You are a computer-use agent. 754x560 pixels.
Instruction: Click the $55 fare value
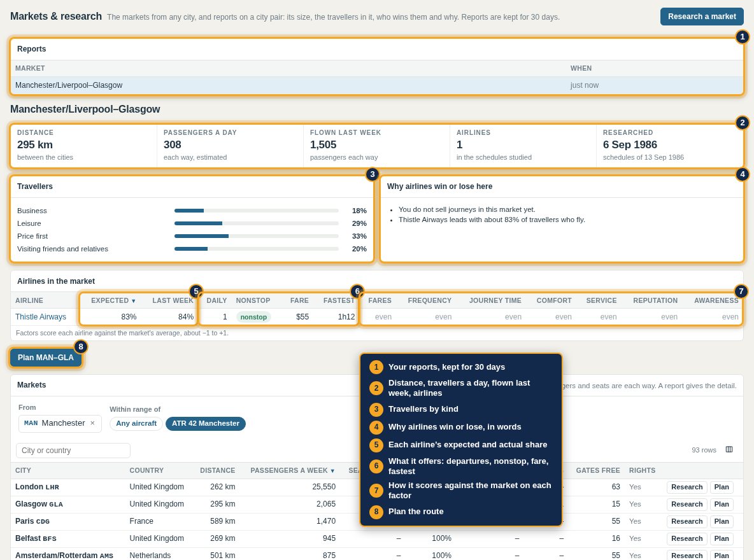point(302,317)
